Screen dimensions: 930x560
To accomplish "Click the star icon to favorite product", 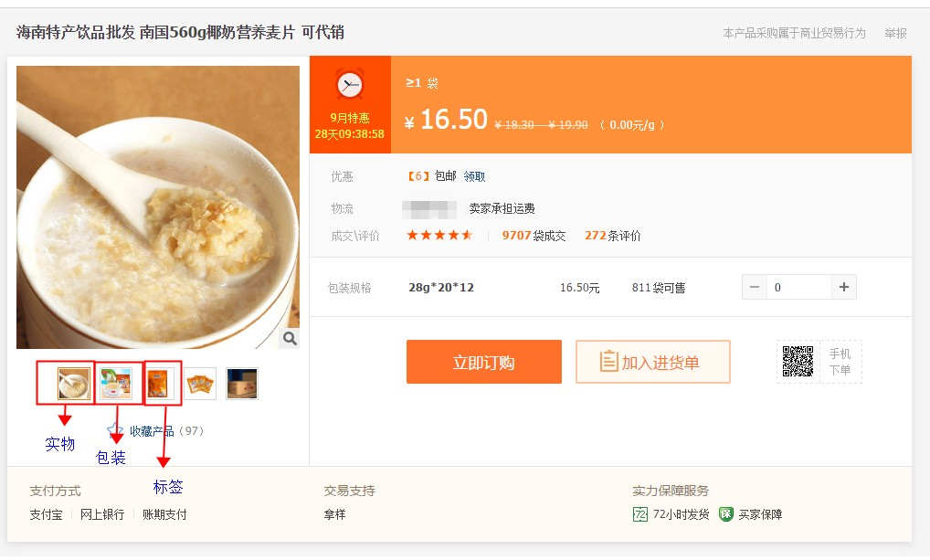I will [115, 429].
